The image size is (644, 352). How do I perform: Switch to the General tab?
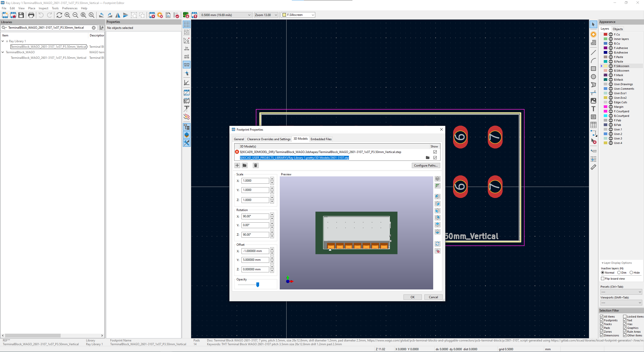[x=239, y=139]
